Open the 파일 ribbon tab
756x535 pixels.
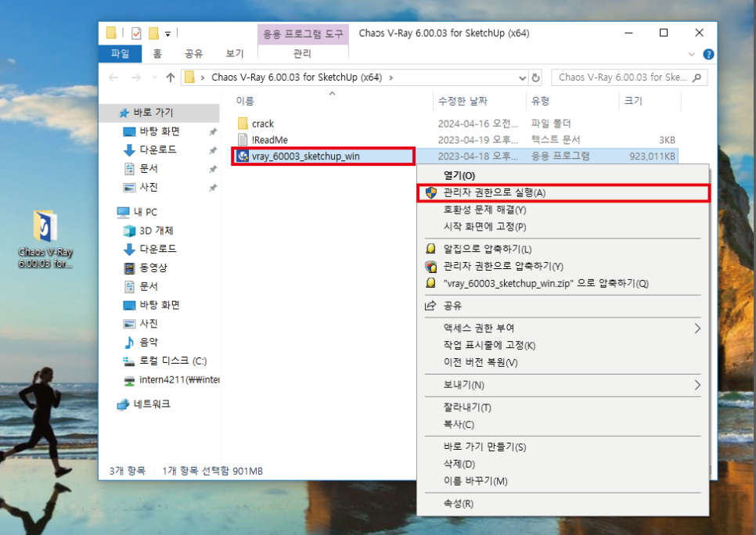click(120, 53)
